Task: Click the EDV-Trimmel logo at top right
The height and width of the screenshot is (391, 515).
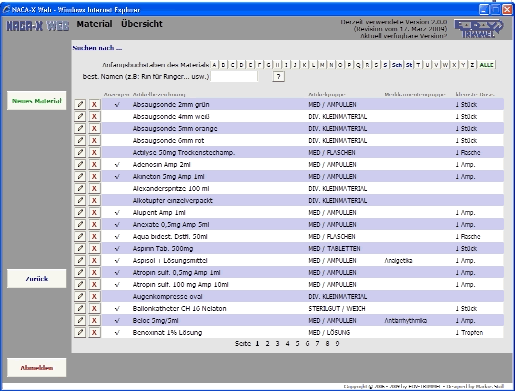Action: coord(479,29)
